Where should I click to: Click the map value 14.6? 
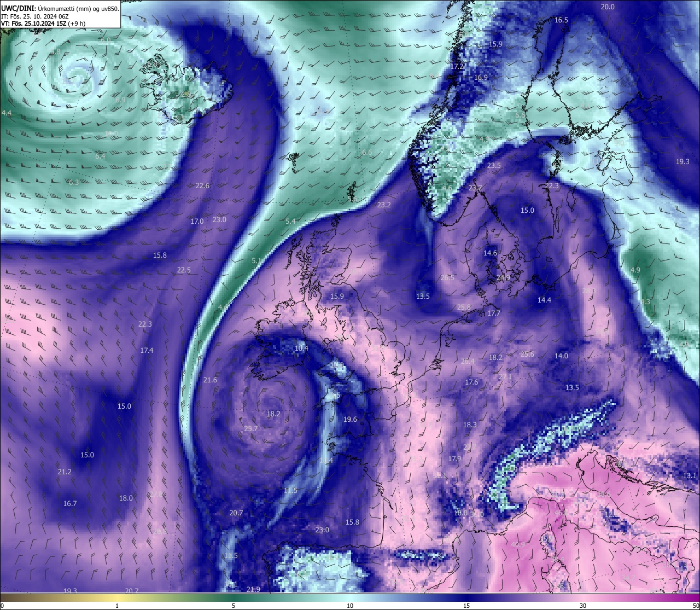click(490, 253)
